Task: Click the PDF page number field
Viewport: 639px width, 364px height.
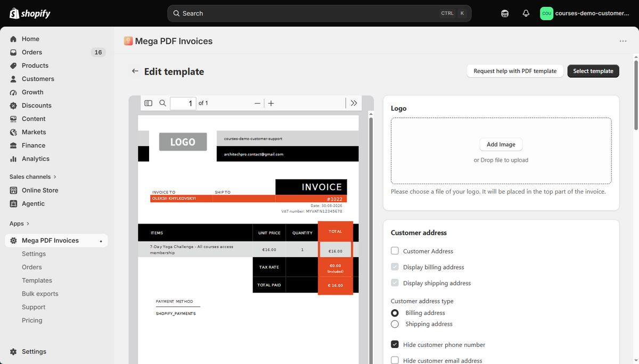Action: click(183, 103)
